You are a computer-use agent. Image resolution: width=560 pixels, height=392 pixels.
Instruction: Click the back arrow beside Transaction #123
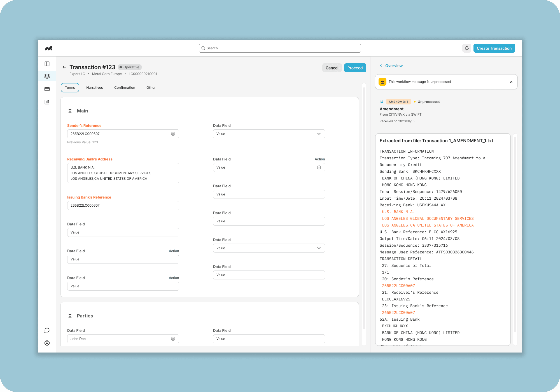(64, 67)
